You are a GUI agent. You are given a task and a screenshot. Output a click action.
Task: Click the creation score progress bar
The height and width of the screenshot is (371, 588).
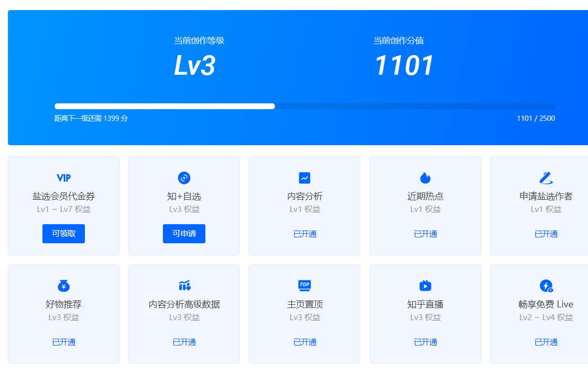pos(305,106)
